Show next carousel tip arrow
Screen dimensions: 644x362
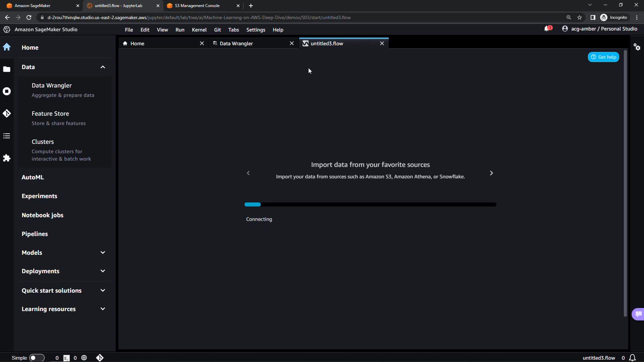tap(491, 173)
